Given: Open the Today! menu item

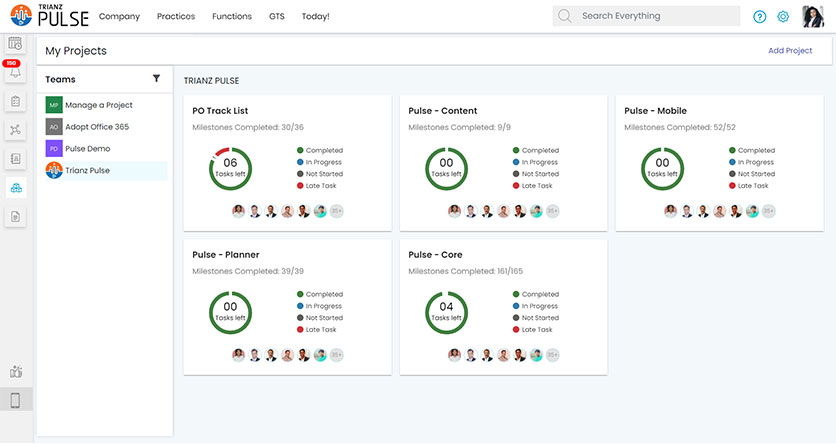Looking at the screenshot, I should (x=316, y=17).
